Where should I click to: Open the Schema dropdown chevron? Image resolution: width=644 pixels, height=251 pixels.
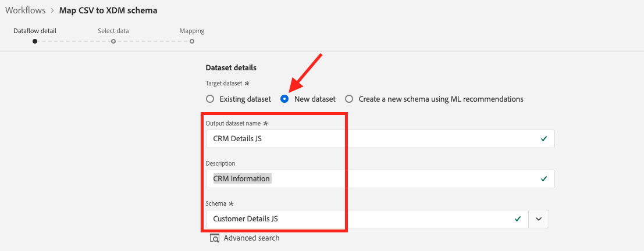tap(539, 219)
